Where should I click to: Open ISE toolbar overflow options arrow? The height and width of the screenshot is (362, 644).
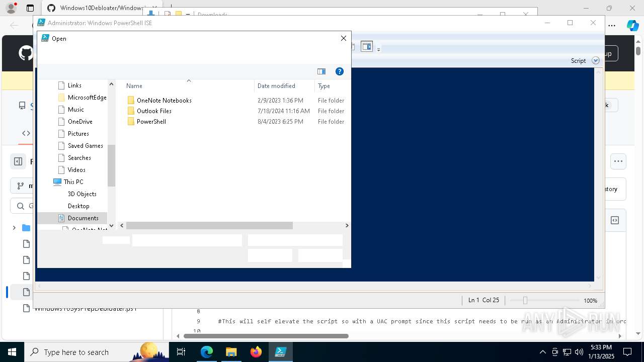378,49
